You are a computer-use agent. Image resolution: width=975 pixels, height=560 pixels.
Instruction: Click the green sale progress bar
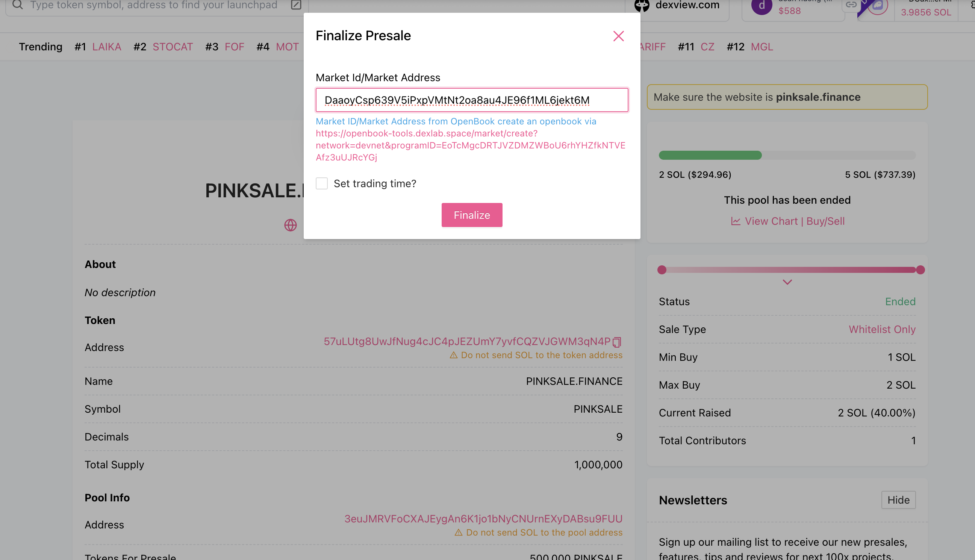tap(710, 155)
